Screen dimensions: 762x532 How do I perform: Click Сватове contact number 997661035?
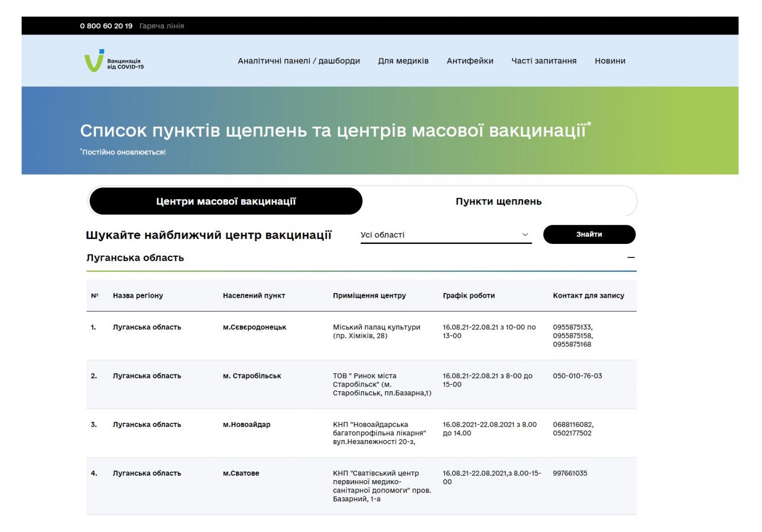(569, 474)
